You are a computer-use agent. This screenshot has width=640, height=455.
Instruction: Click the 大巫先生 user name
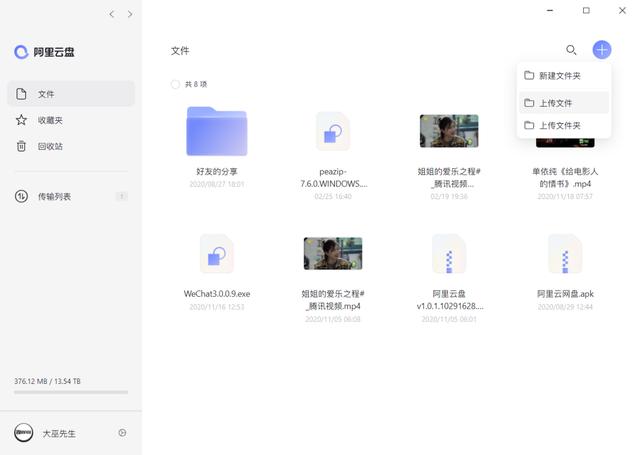[x=59, y=433]
